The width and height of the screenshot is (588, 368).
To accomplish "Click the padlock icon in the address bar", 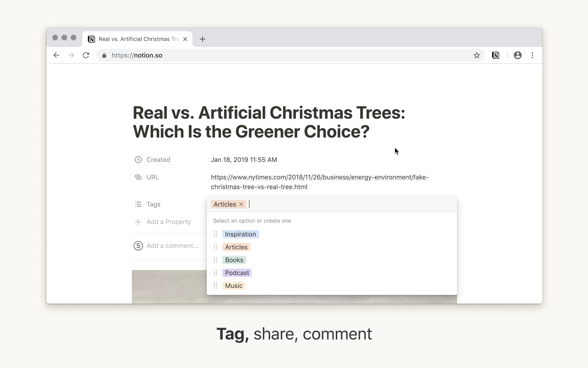I will pyautogui.click(x=104, y=55).
